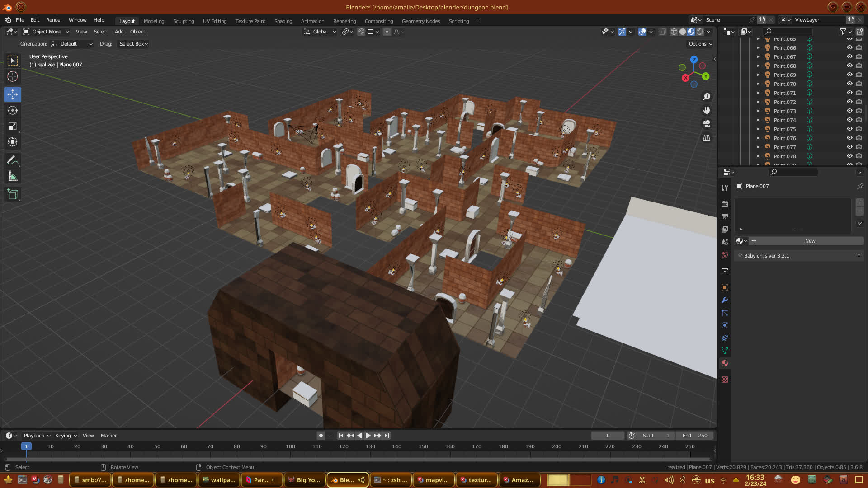Select the Rotate tool in toolbar
Image resolution: width=868 pixels, height=488 pixels.
coord(13,110)
